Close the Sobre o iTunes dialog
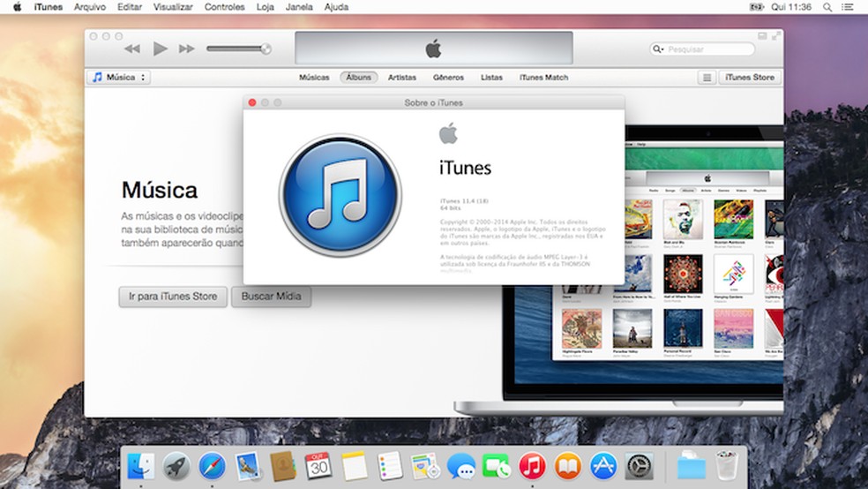 pyautogui.click(x=252, y=102)
